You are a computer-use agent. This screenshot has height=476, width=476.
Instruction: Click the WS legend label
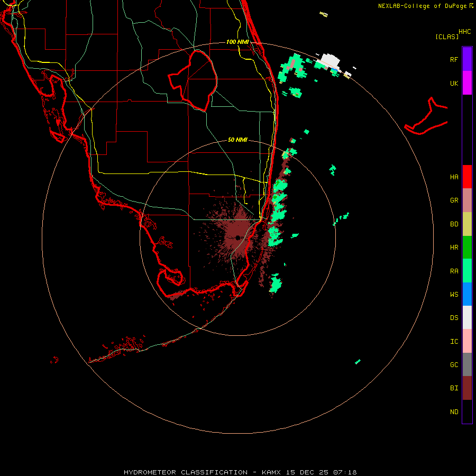click(454, 295)
